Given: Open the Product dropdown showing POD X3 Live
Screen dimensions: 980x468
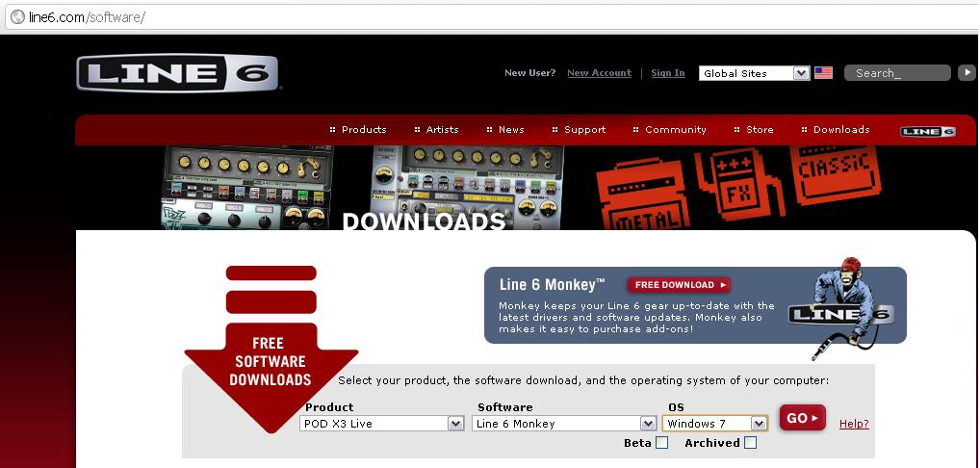Looking at the screenshot, I should pyautogui.click(x=382, y=424).
